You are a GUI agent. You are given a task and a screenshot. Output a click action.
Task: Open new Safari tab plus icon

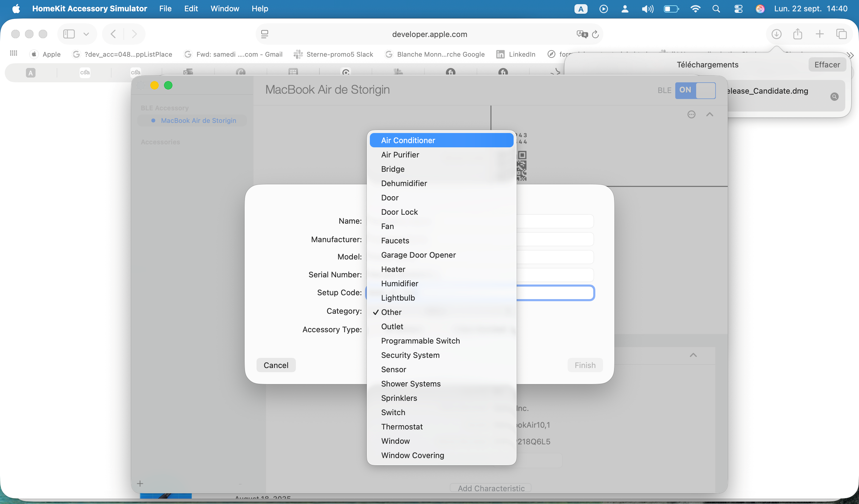tap(819, 34)
